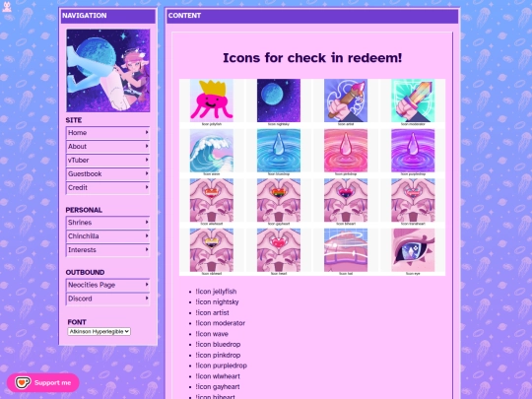Viewport: 532px width, 399px height.
Task: Choose the plain red heart hands icon
Action: [279, 250]
